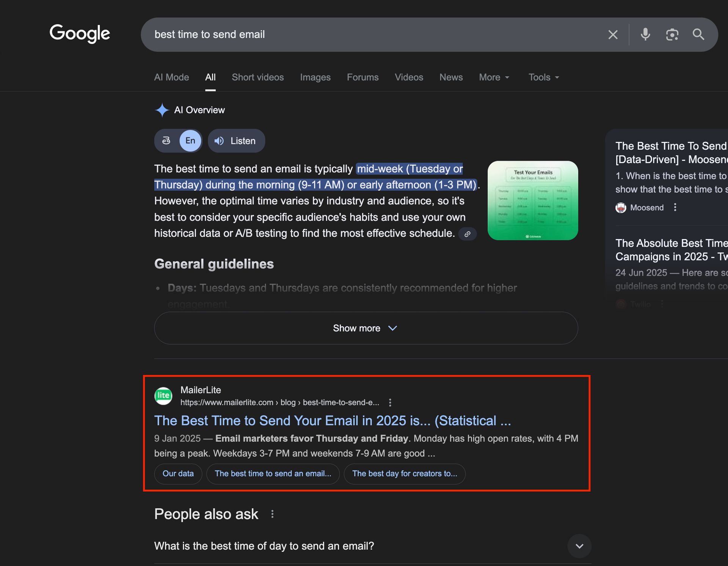
Task: Toggle the alternate language option beside En
Action: (166, 141)
